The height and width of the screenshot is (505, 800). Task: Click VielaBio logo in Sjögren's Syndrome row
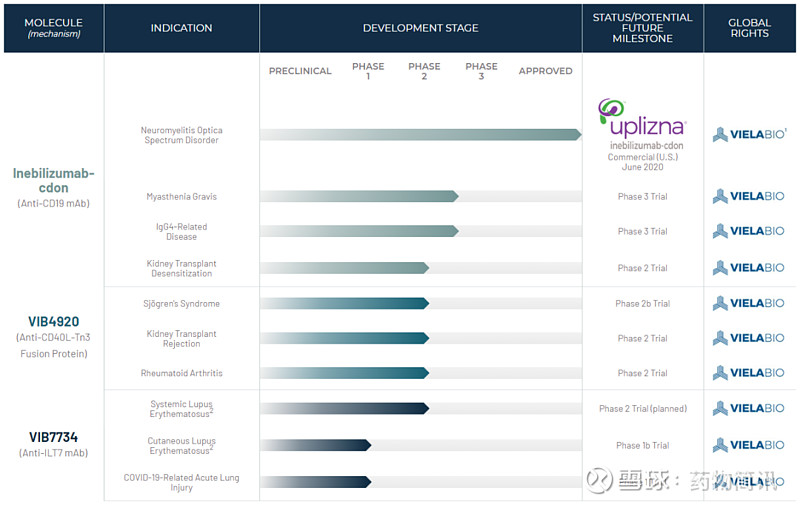(748, 303)
